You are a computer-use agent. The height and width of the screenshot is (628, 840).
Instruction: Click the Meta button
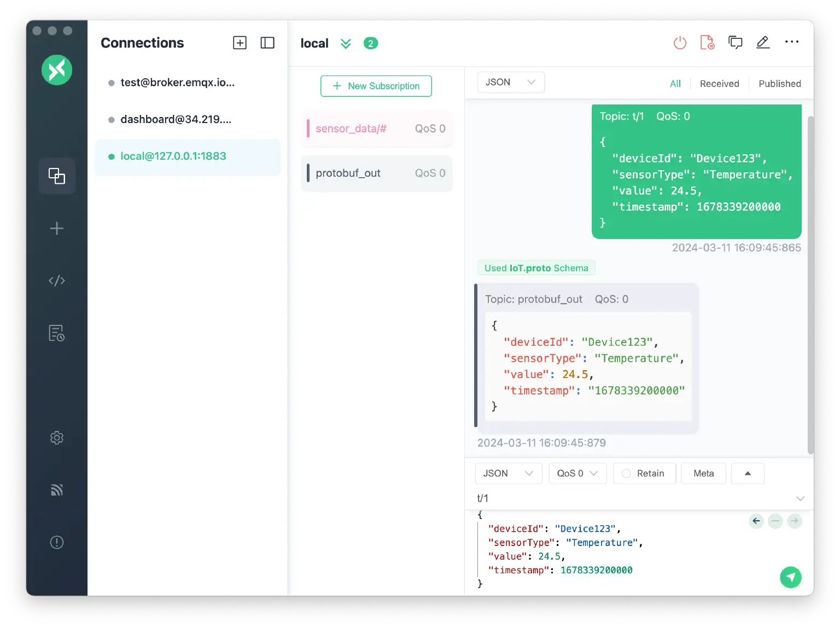tap(703, 473)
